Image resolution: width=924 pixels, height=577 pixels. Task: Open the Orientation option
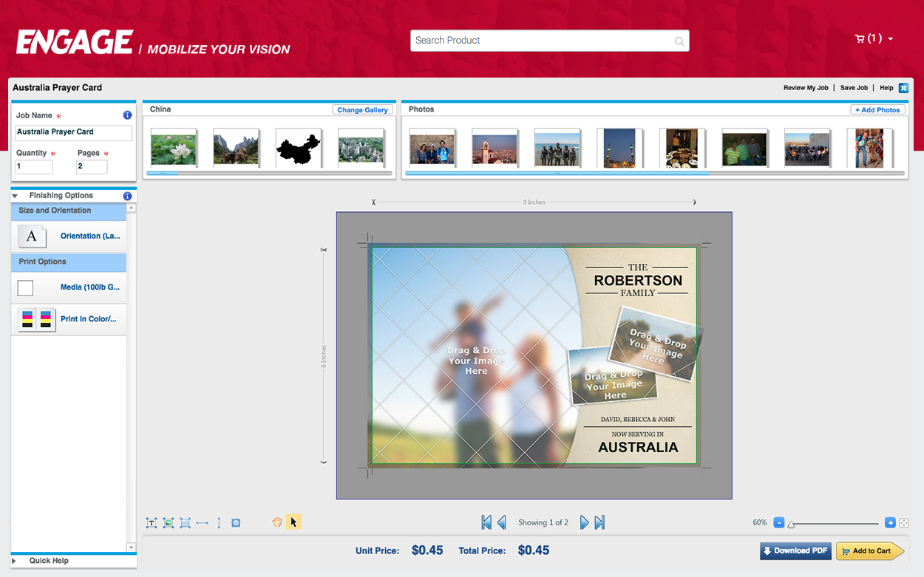click(90, 236)
